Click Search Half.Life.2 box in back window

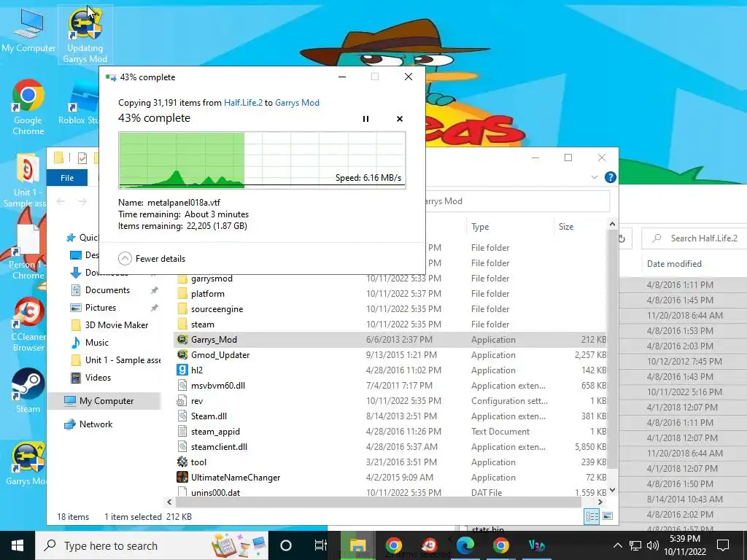click(695, 238)
